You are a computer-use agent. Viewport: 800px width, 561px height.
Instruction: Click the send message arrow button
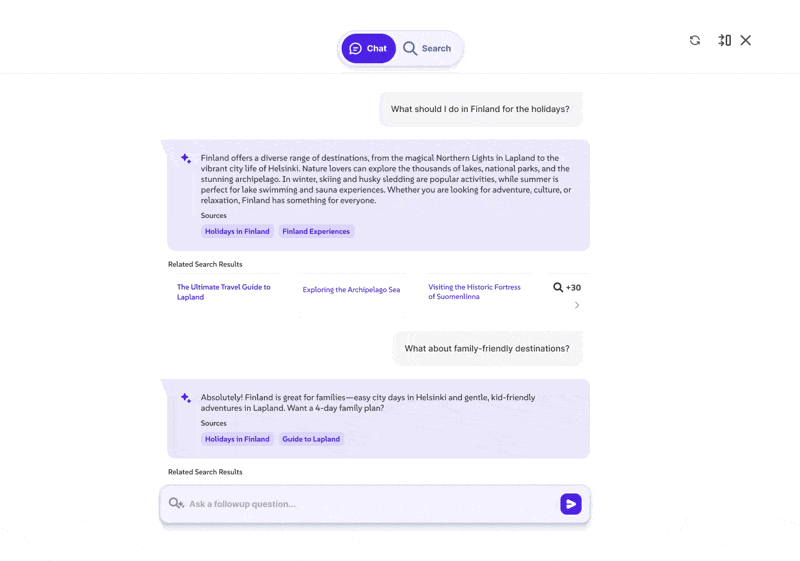(x=571, y=504)
